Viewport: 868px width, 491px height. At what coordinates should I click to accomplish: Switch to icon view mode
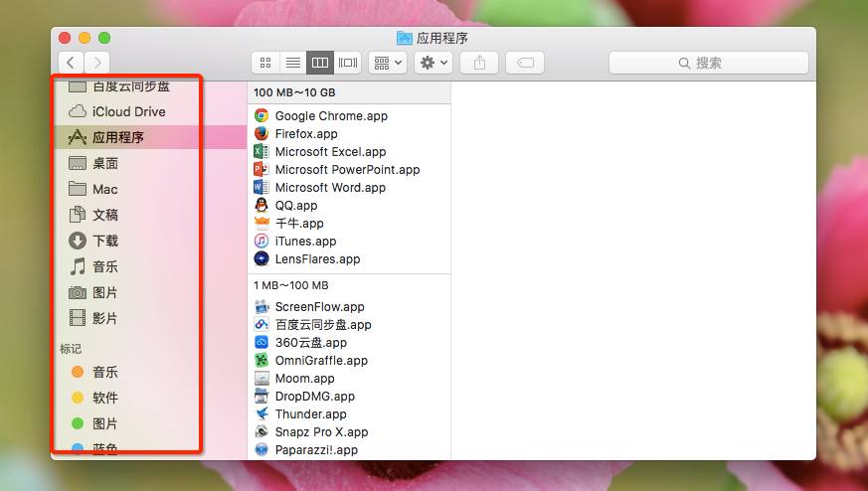pyautogui.click(x=265, y=63)
